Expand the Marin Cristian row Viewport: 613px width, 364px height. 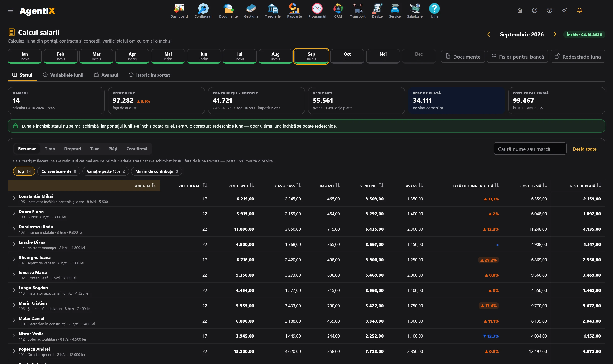(x=14, y=305)
